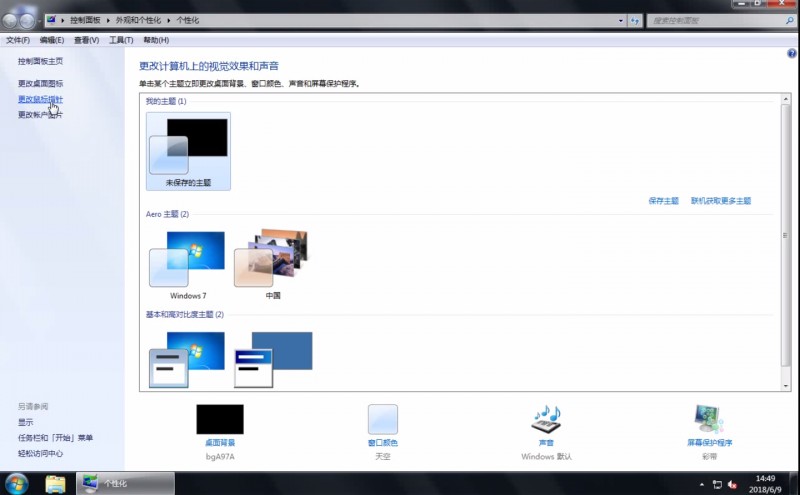The width and height of the screenshot is (800, 495).
Task: Open the 显示 link under See also
Action: point(26,423)
